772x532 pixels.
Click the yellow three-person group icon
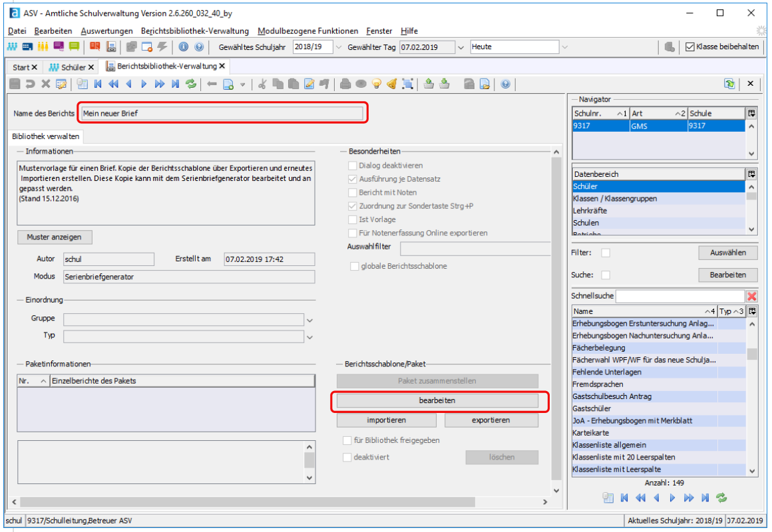[43, 47]
